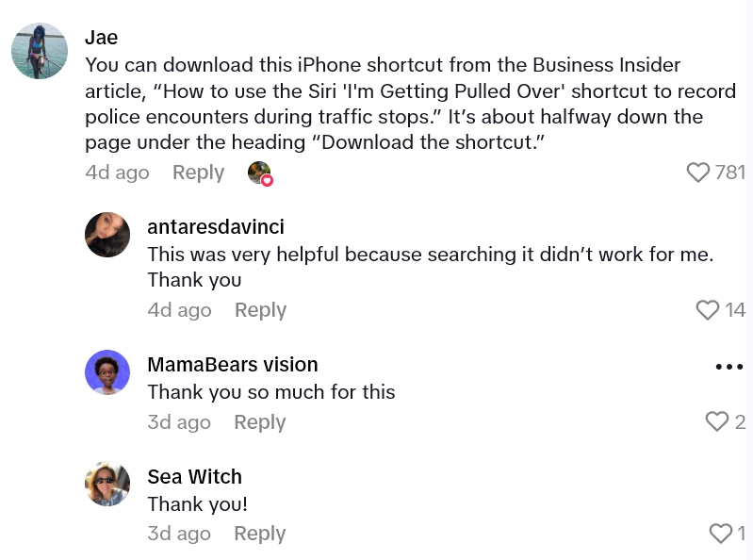This screenshot has height=560, width=753.
Task: Reply to Sea Witch's comment
Action: click(259, 534)
